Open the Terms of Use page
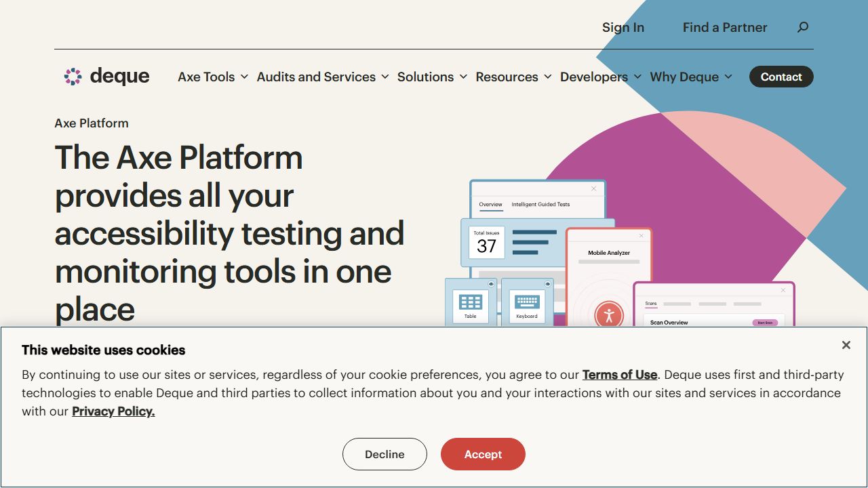 [619, 375]
